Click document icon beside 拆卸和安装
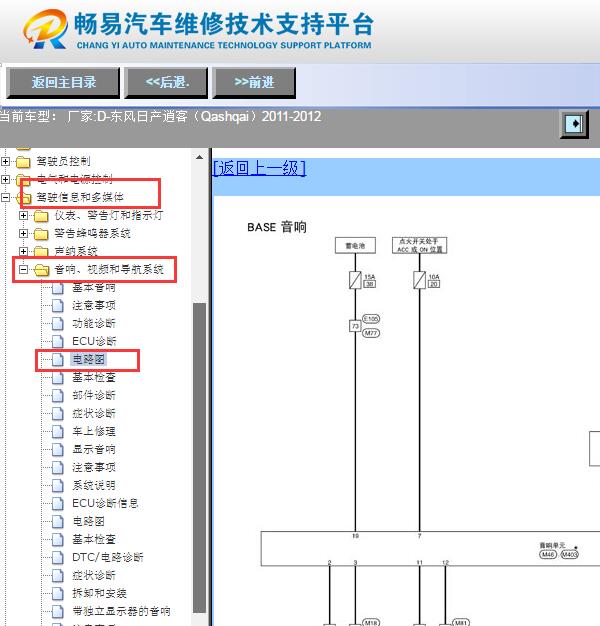This screenshot has width=600, height=626. pos(58,593)
